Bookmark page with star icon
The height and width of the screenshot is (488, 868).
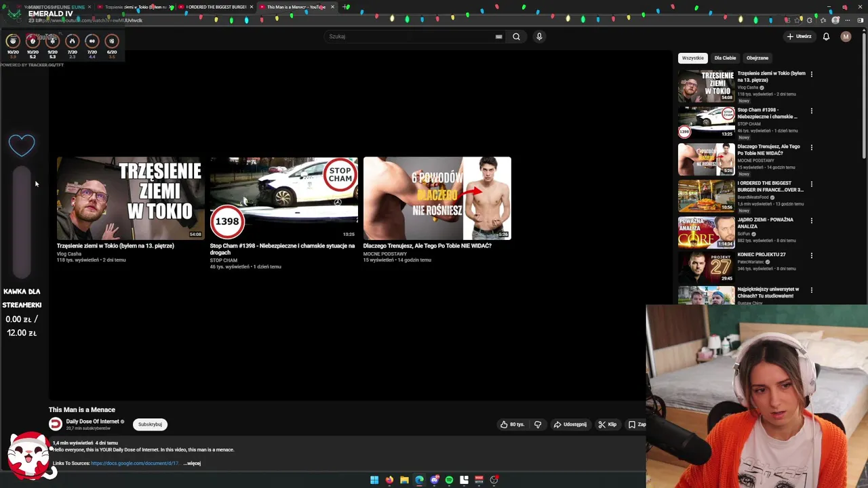pyautogui.click(x=797, y=20)
